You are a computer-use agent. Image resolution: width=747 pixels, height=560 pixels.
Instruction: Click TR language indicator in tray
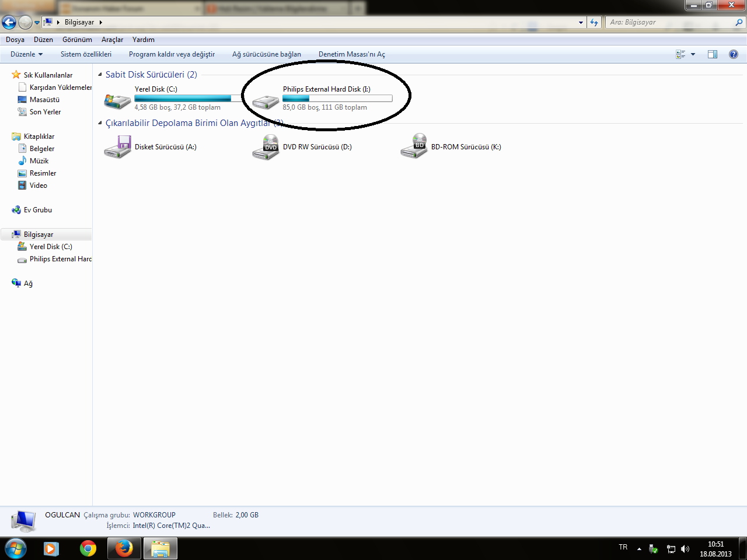coord(623,547)
